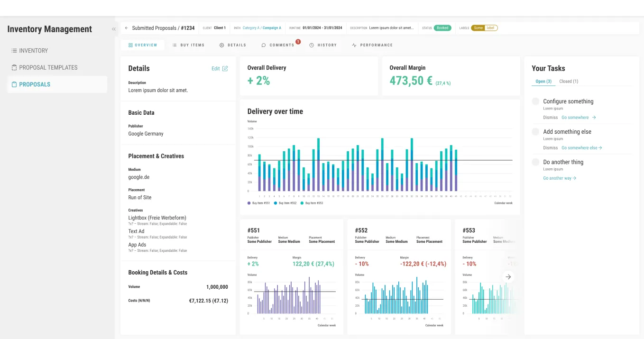
Task: Collapse the sidebar with double chevron icon
Action: 114,29
